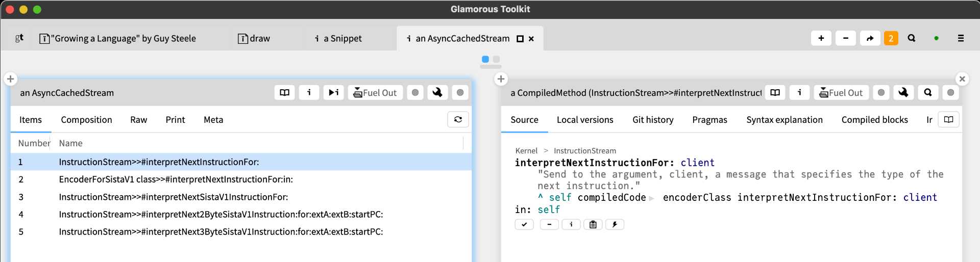The image size is (980, 262).
Task: Click the Number column header
Action: click(x=34, y=143)
